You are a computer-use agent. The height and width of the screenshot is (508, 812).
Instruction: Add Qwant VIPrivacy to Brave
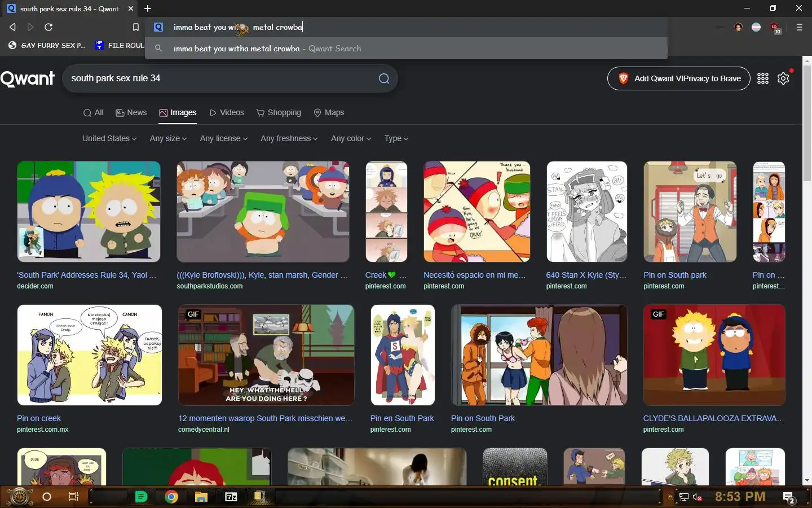click(678, 78)
